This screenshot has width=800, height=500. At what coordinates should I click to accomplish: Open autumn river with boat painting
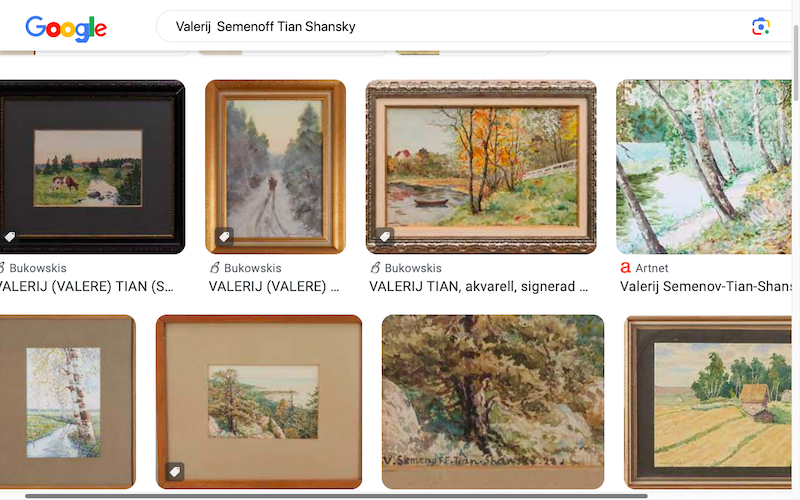point(481,167)
